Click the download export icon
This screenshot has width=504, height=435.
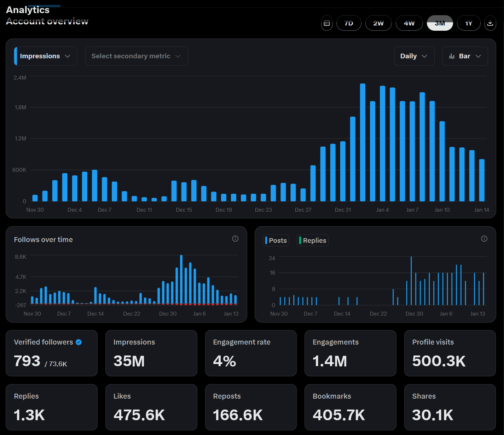[490, 23]
